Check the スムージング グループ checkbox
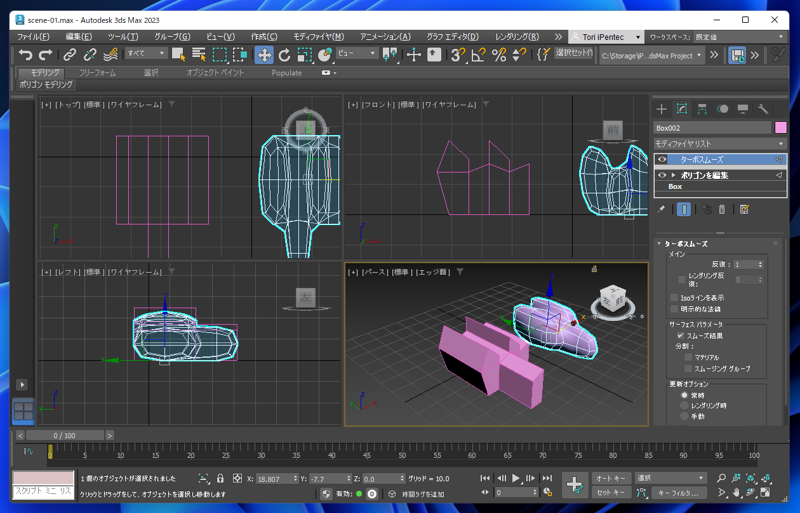 (688, 369)
